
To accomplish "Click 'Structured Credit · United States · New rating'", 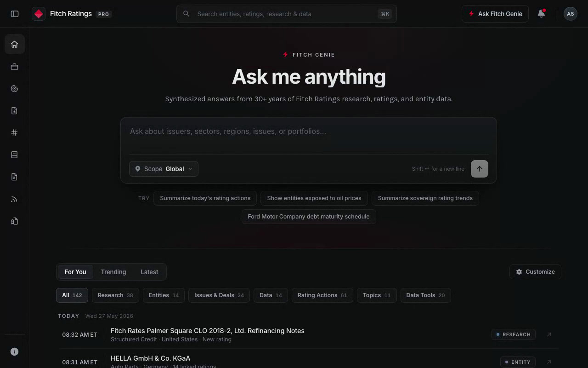I will (171, 339).
